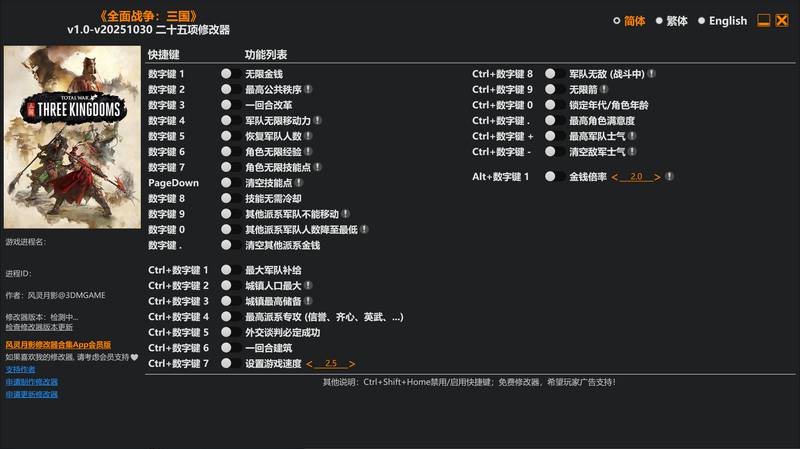The image size is (800, 449).
Task: Toggle 恢复军队人数 switch
Action: [x=231, y=136]
